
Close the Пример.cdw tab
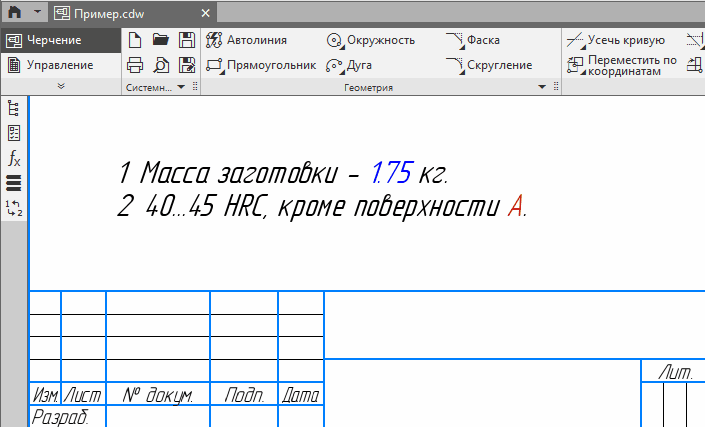coord(206,13)
